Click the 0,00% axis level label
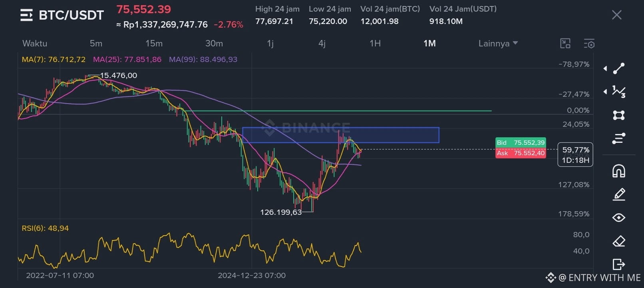The image size is (644, 288). click(578, 110)
